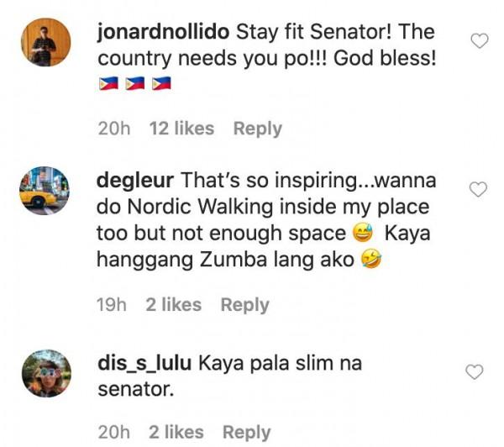Tap the heart on degleur's comment
Image resolution: width=504 pixels, height=447 pixels.
(478, 189)
